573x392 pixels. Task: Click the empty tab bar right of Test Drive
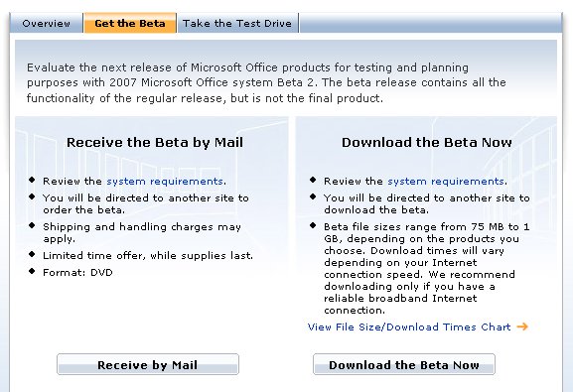(430, 23)
